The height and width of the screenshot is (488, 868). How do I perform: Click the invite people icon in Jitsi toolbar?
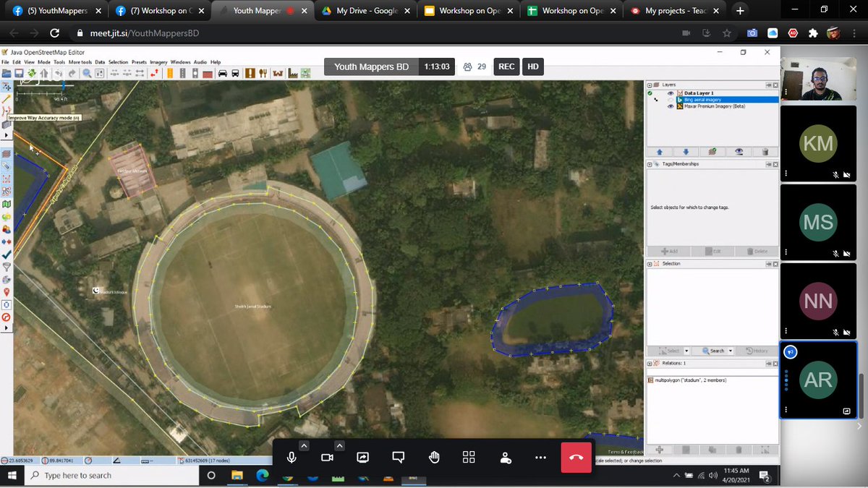tap(505, 457)
